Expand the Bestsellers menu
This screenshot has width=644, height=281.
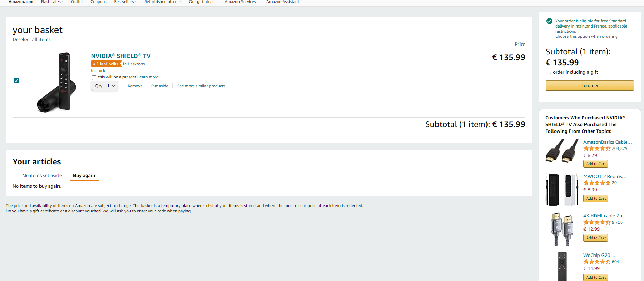click(125, 2)
